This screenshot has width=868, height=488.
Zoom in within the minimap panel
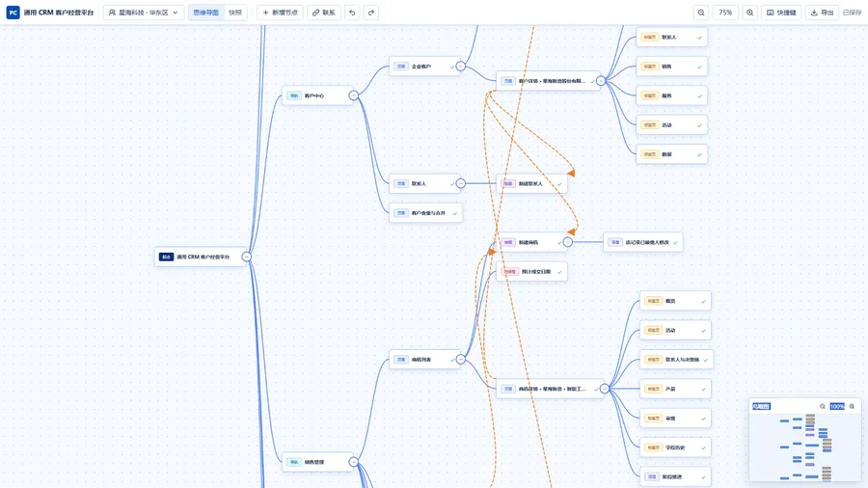(x=852, y=406)
